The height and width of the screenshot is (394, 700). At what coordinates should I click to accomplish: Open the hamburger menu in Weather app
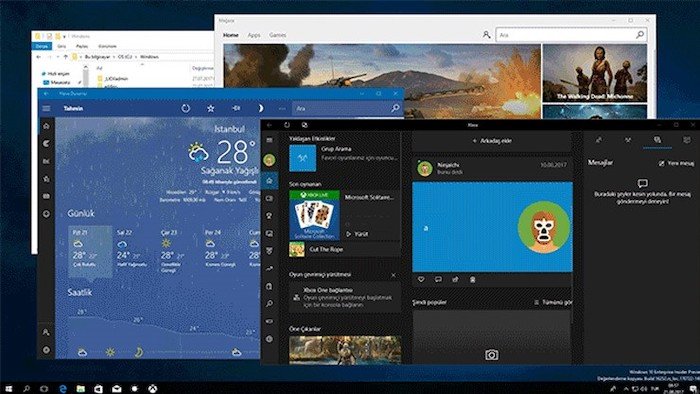pos(46,108)
